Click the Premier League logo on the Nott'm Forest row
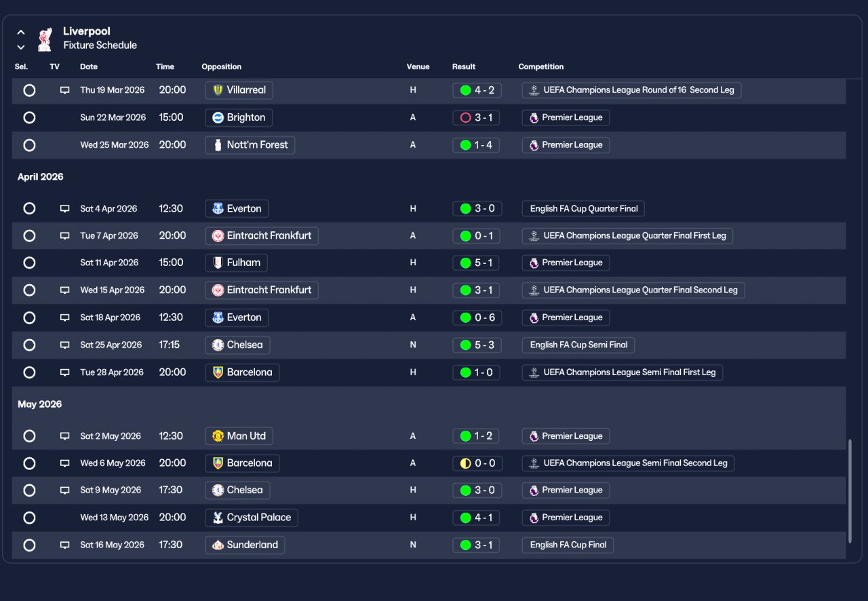Viewport: 868px width, 601px height. pyautogui.click(x=534, y=145)
